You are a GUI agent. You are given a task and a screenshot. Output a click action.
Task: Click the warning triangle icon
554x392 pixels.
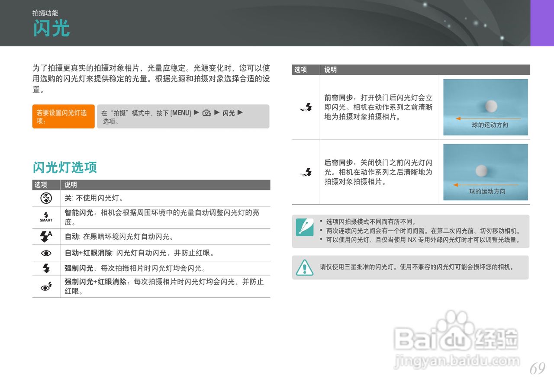pos(305,267)
